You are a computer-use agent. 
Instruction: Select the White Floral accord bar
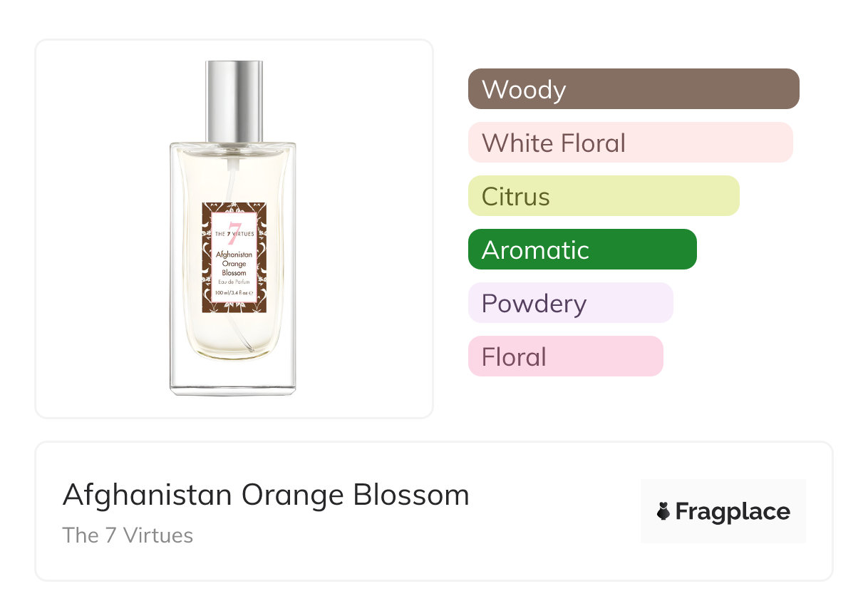point(630,143)
